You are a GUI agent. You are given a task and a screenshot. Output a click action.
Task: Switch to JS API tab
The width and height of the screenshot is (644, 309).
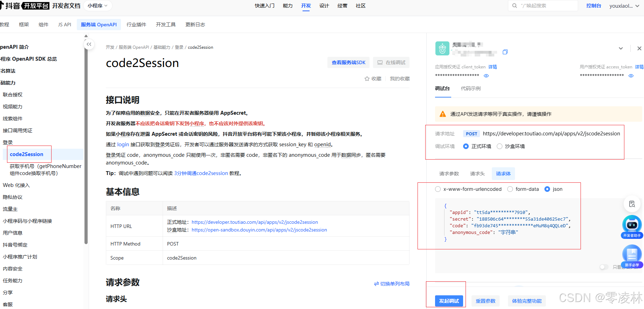click(65, 25)
